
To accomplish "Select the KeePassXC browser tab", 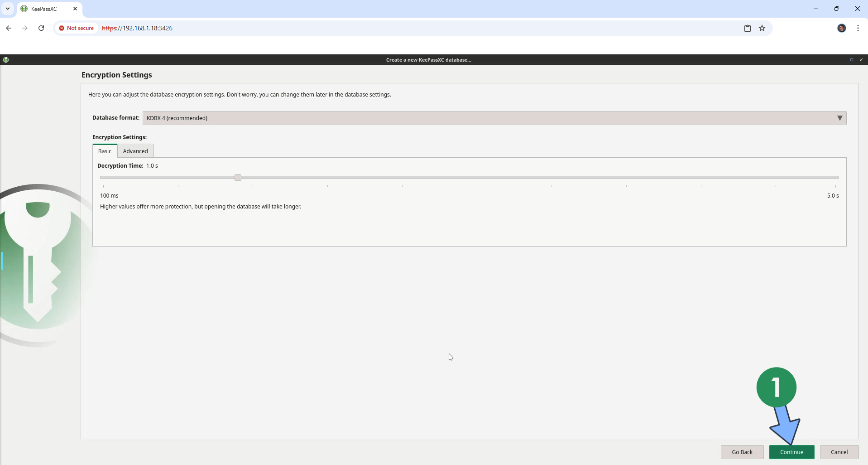I will coord(49,9).
